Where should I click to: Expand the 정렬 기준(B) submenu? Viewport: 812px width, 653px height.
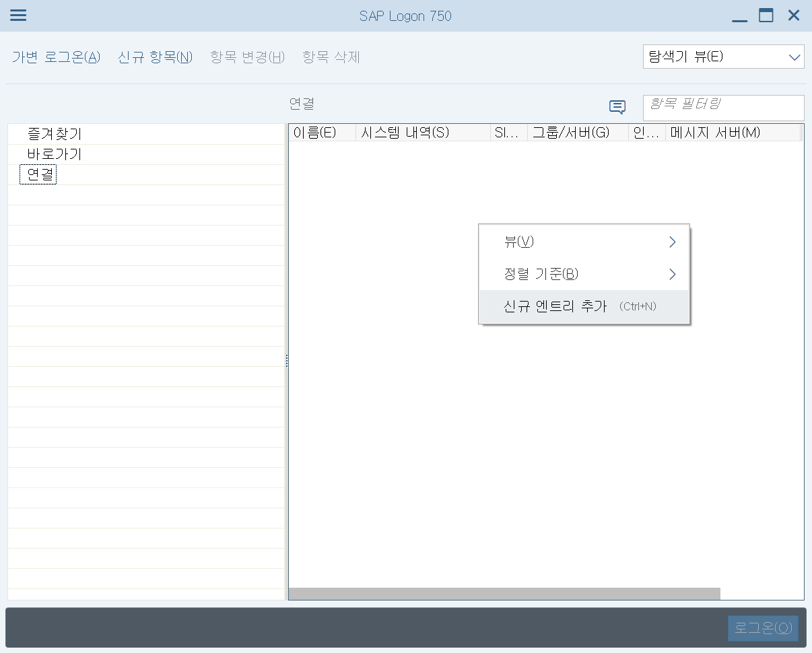(x=584, y=274)
